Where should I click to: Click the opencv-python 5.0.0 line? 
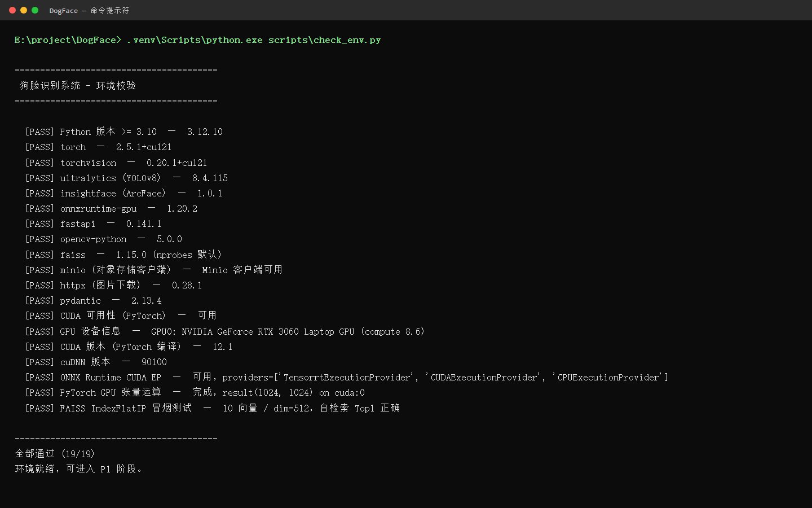pos(104,239)
